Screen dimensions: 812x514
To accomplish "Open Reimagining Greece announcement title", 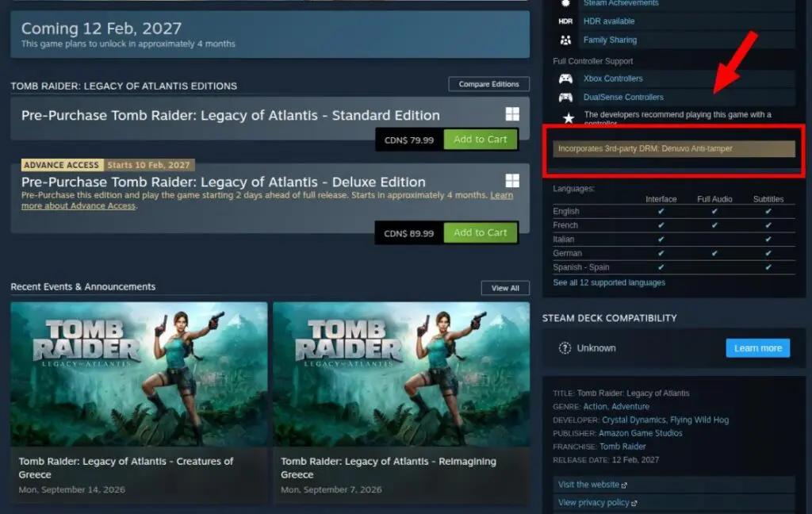I will 389,468.
